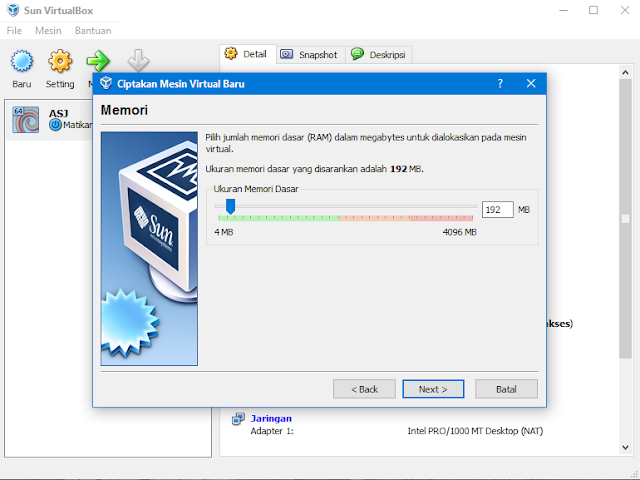Image resolution: width=640 pixels, height=480 pixels.
Task: Close the Ciptakan Mesin Virtual Baru dialog
Action: 531,83
